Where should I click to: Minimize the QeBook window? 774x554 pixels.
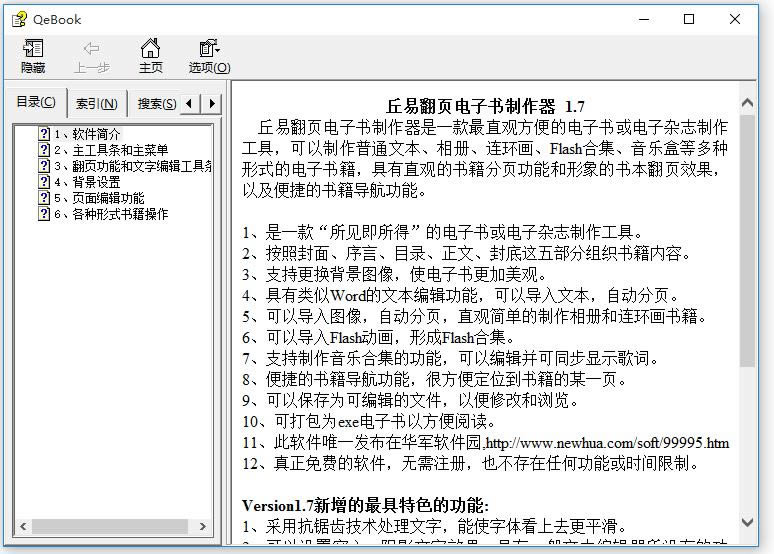click(x=644, y=19)
